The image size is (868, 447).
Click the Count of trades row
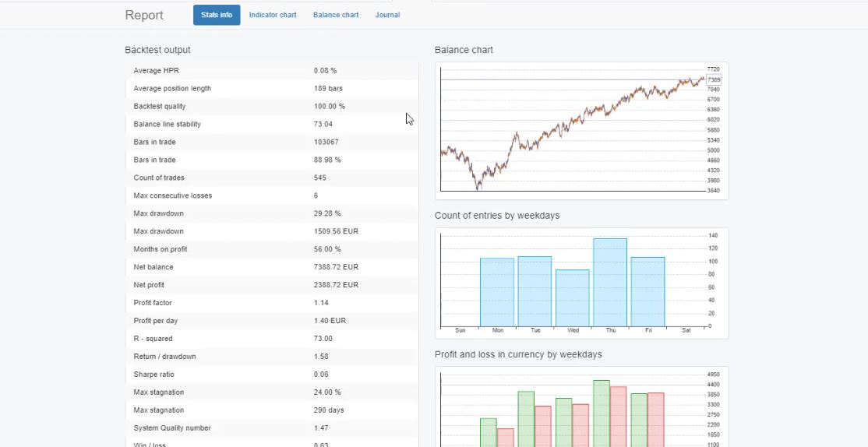[x=271, y=178]
